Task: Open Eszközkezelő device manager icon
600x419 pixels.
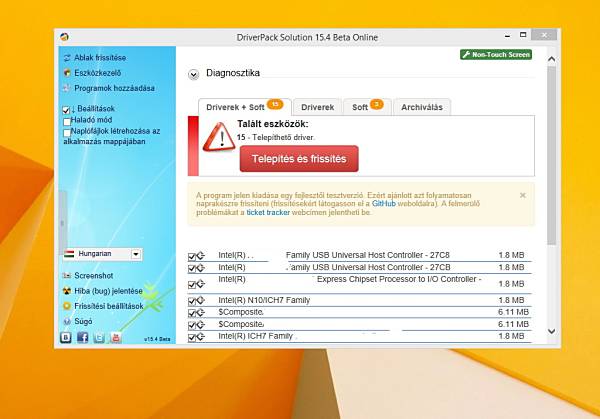Action: pos(67,73)
